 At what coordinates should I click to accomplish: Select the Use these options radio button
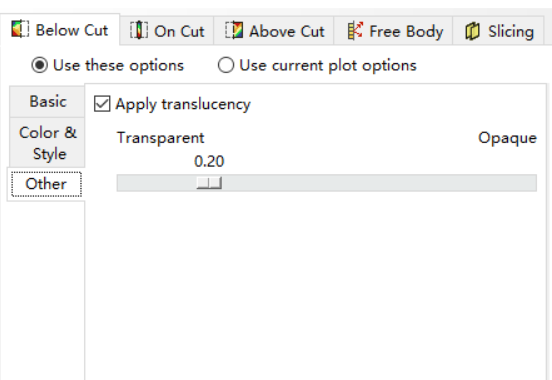point(39,65)
